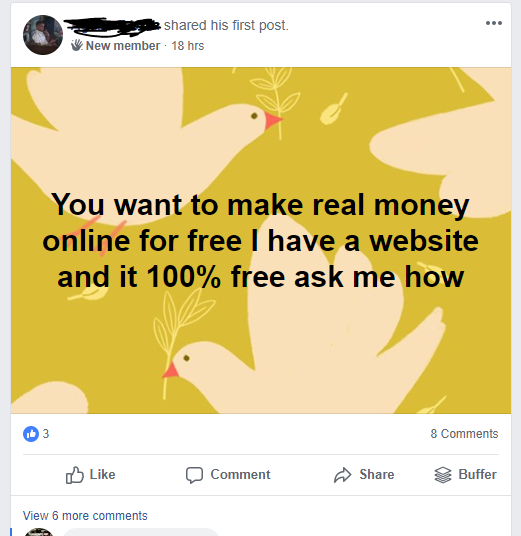Expand "View 6 more comments"
The height and width of the screenshot is (536, 521).
[85, 515]
